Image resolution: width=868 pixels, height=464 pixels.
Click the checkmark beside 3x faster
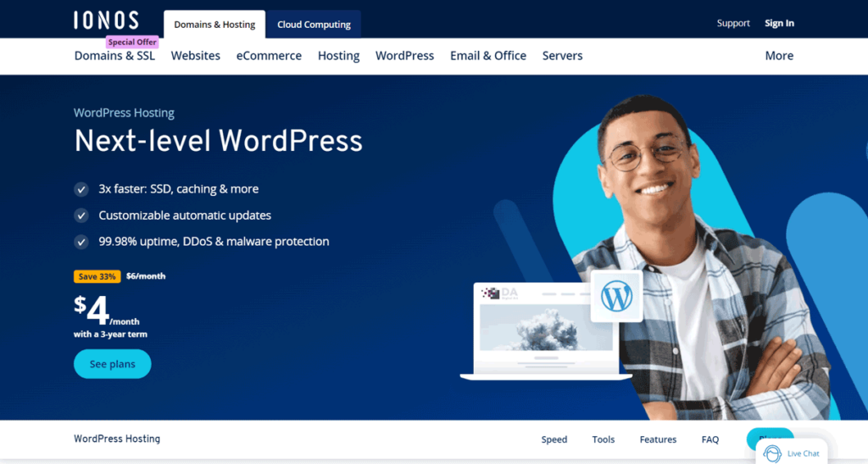click(81, 189)
